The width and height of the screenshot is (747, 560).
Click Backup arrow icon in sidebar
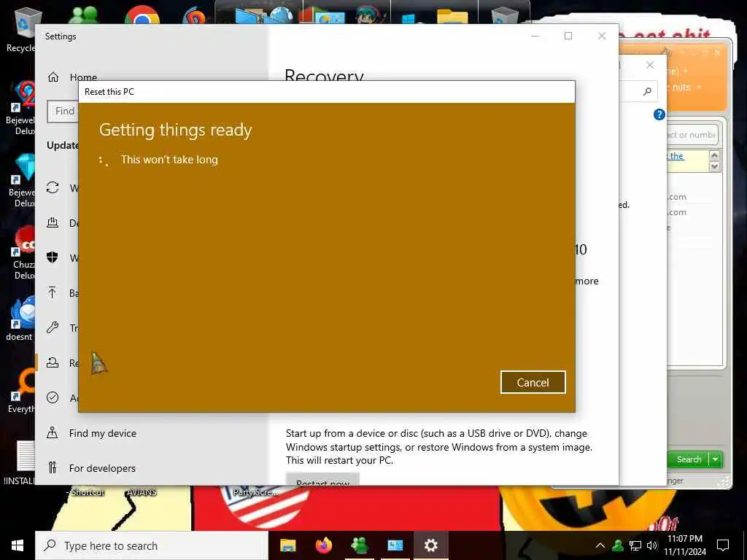53,292
